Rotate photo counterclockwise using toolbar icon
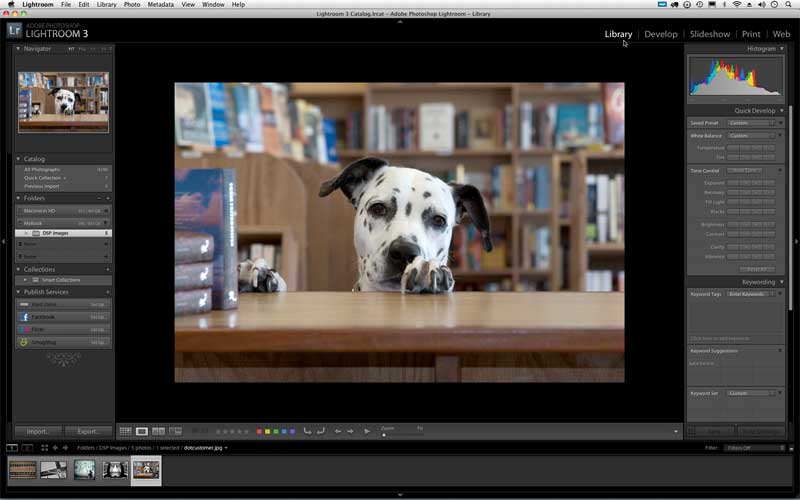The height and width of the screenshot is (500, 800). coord(307,431)
